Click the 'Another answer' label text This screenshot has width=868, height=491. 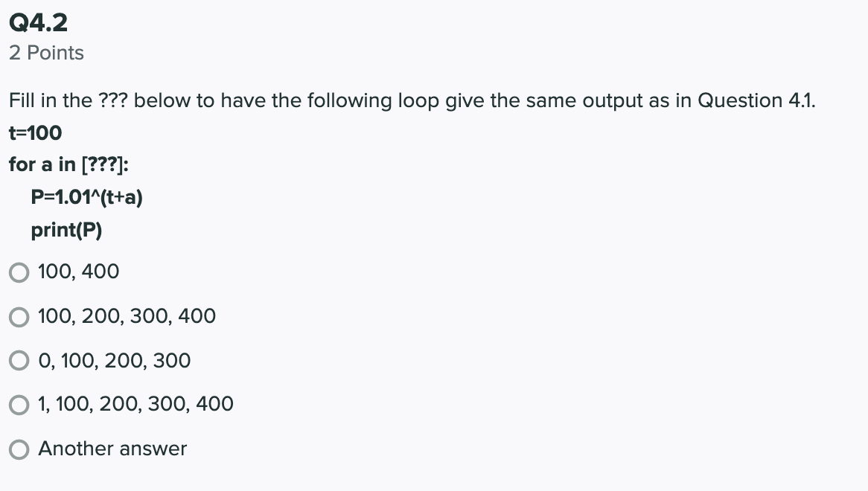112,449
